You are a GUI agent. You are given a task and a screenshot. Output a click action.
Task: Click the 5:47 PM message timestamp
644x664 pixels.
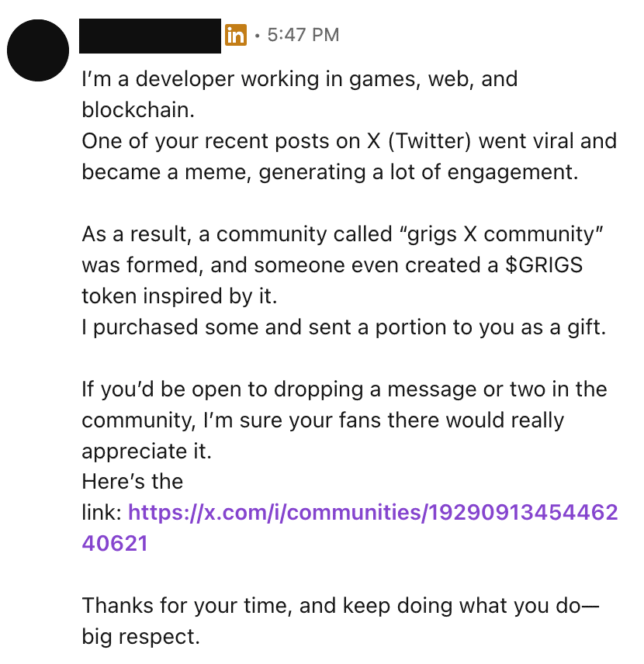click(303, 35)
